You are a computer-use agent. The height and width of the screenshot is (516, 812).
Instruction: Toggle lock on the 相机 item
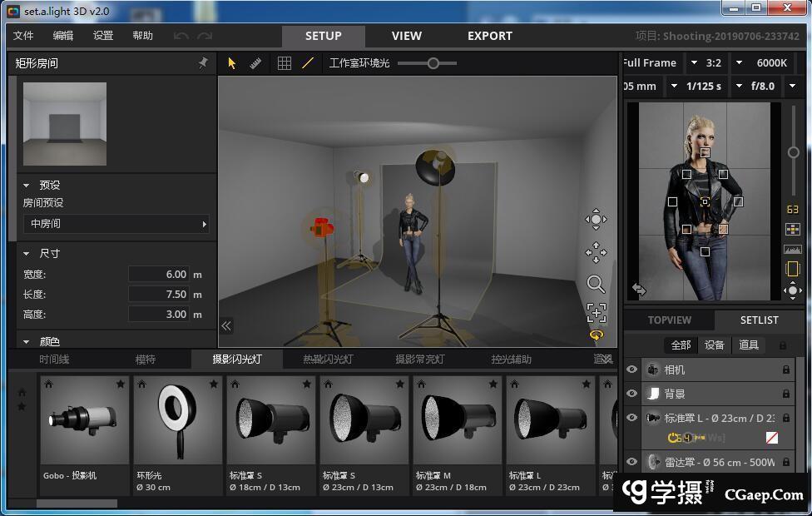[785, 370]
